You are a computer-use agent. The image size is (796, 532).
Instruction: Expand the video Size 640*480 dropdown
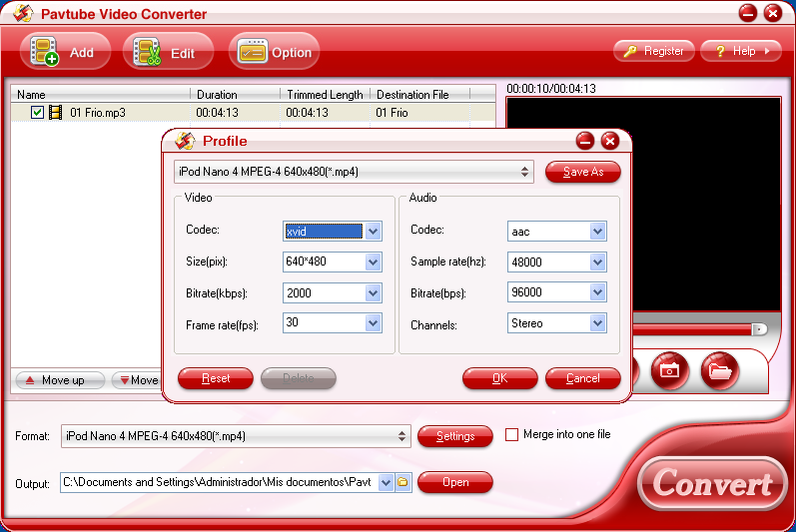pos(374,263)
